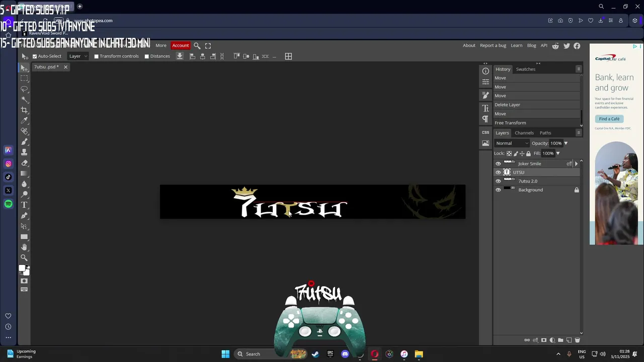Image resolution: width=644 pixels, height=362 pixels.
Task: Click the foreground color swatch
Action: pos(22,268)
